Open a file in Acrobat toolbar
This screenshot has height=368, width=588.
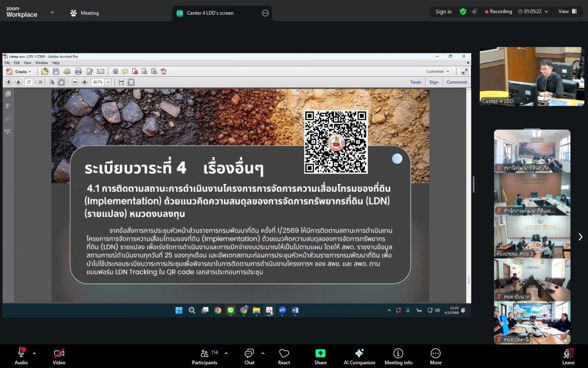45,71
